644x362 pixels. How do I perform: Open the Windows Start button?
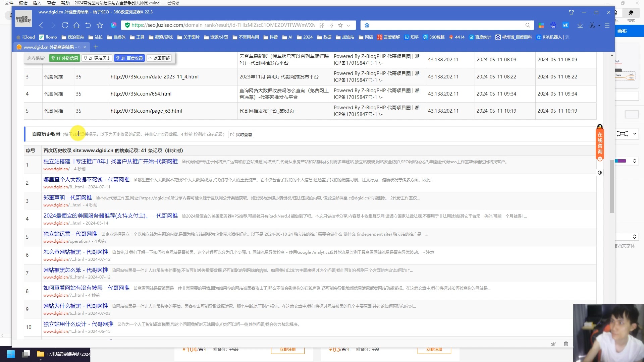pos(11,354)
